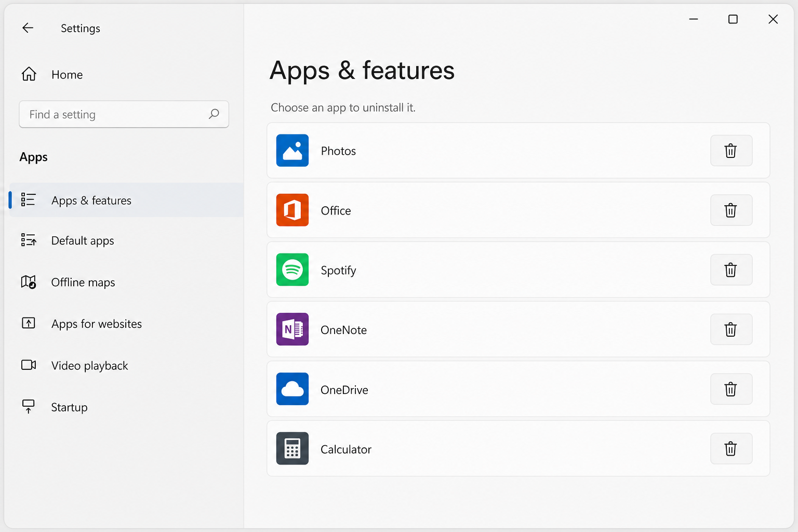The height and width of the screenshot is (532, 798).
Task: Go to Offline maps settings
Action: [x=83, y=282]
